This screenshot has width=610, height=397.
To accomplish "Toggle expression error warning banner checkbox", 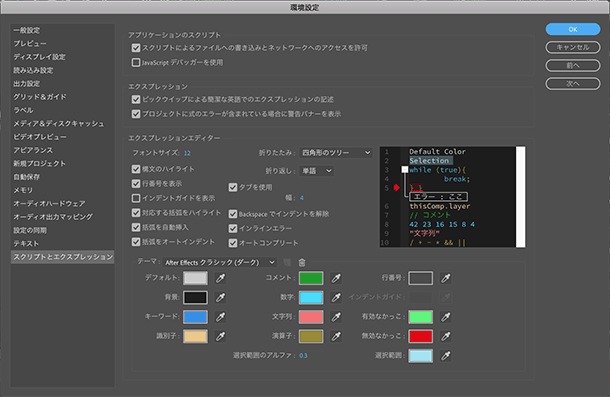I will point(136,114).
